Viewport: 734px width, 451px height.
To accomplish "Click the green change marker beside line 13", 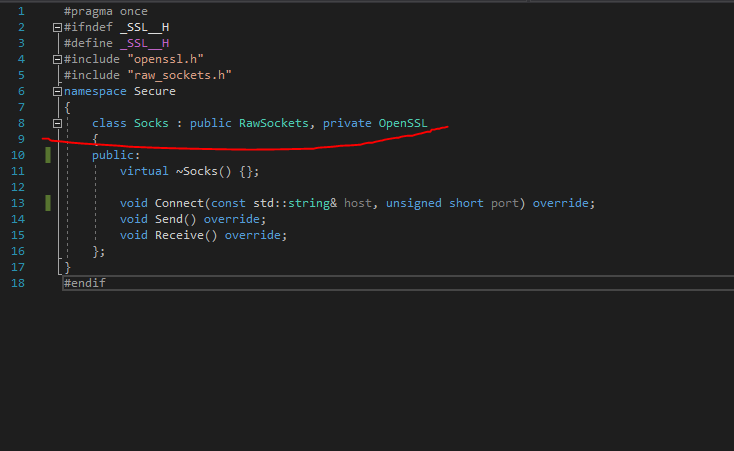I will (x=48, y=203).
